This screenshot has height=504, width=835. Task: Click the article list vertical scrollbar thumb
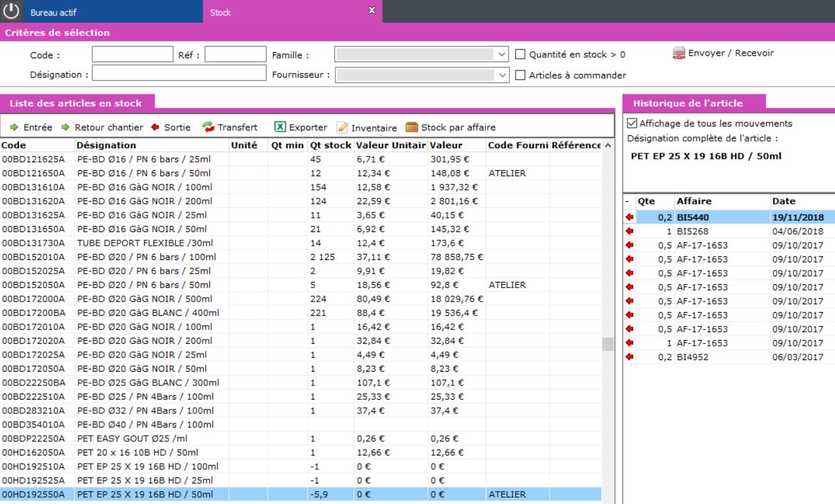[608, 343]
